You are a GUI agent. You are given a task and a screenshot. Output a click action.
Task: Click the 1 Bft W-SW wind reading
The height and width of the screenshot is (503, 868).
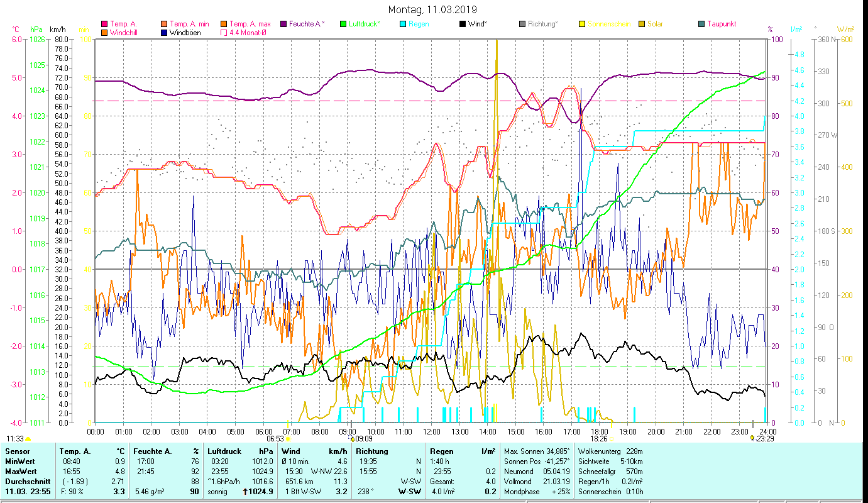click(303, 491)
